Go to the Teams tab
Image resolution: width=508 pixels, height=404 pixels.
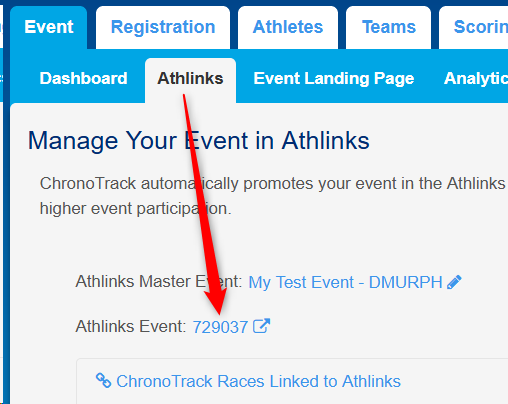(x=389, y=27)
